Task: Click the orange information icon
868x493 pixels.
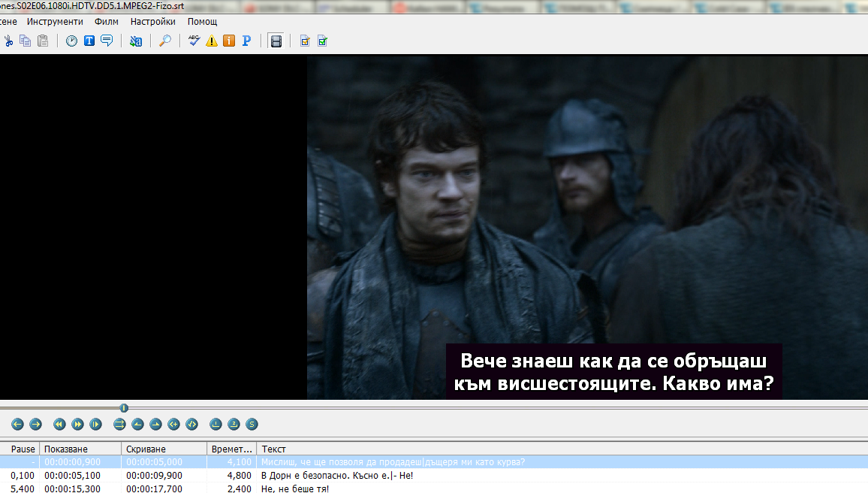Action: tap(229, 41)
